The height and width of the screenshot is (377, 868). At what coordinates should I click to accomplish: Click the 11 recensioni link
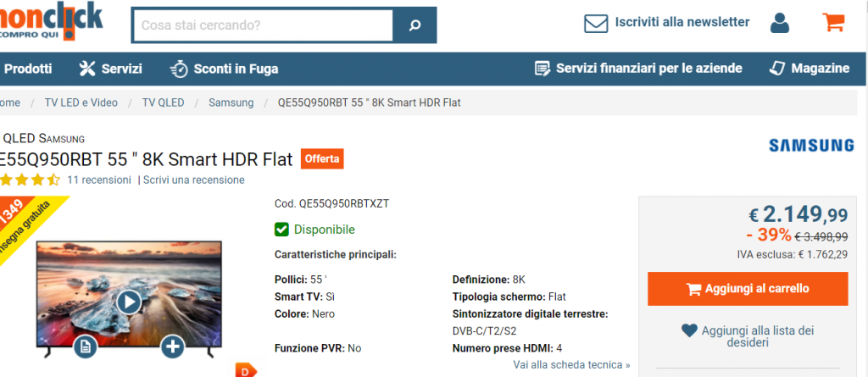pyautogui.click(x=99, y=180)
